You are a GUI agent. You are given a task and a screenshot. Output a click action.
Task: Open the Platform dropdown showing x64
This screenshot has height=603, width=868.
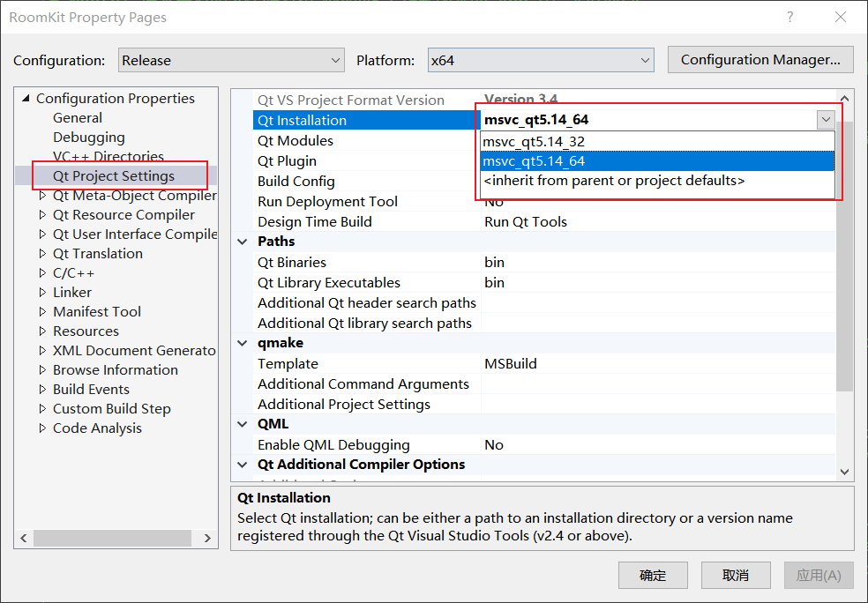540,60
